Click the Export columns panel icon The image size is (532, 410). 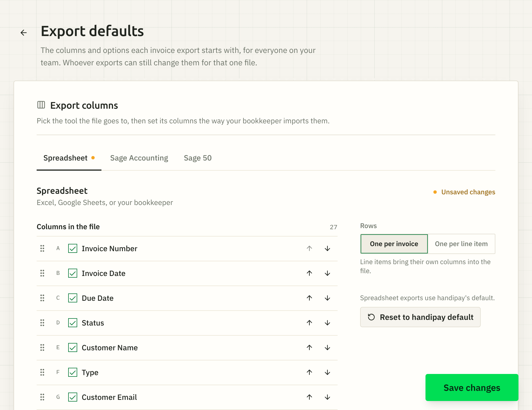[41, 105]
